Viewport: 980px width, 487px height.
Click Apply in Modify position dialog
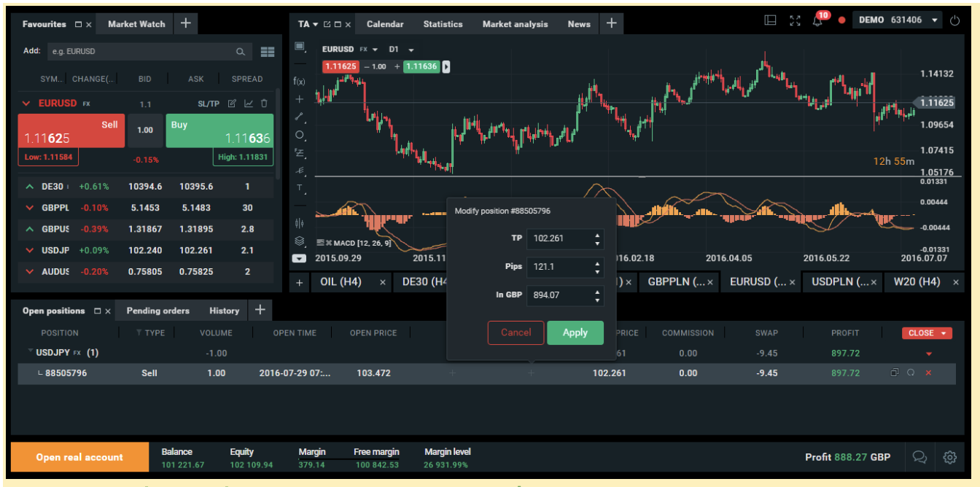pos(575,332)
